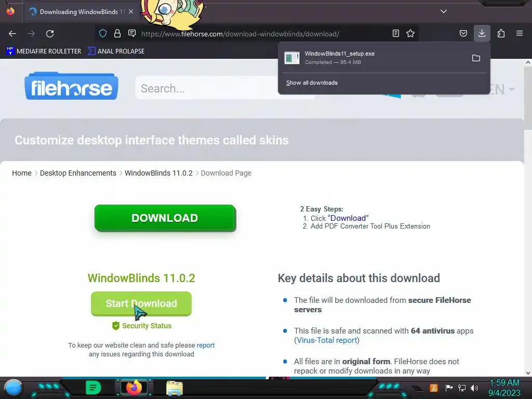Viewport: 532px width, 399px height.
Task: Open the Virus-Total report link
Action: [327, 340]
